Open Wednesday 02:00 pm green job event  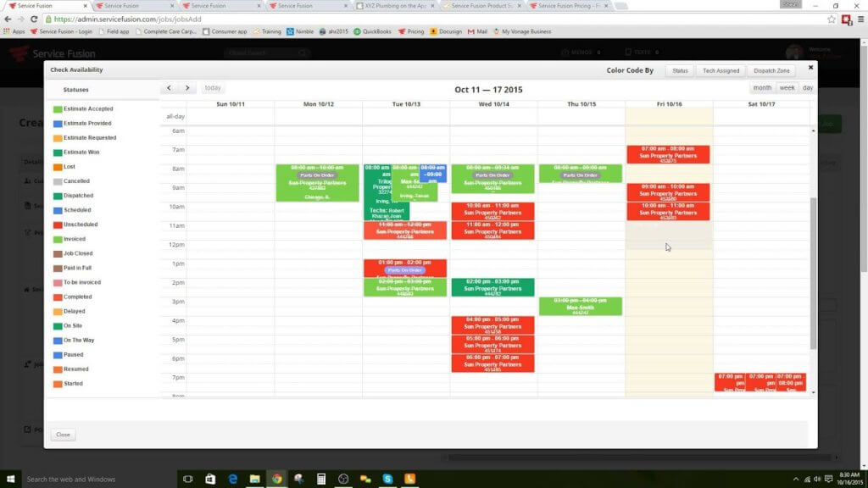point(492,287)
